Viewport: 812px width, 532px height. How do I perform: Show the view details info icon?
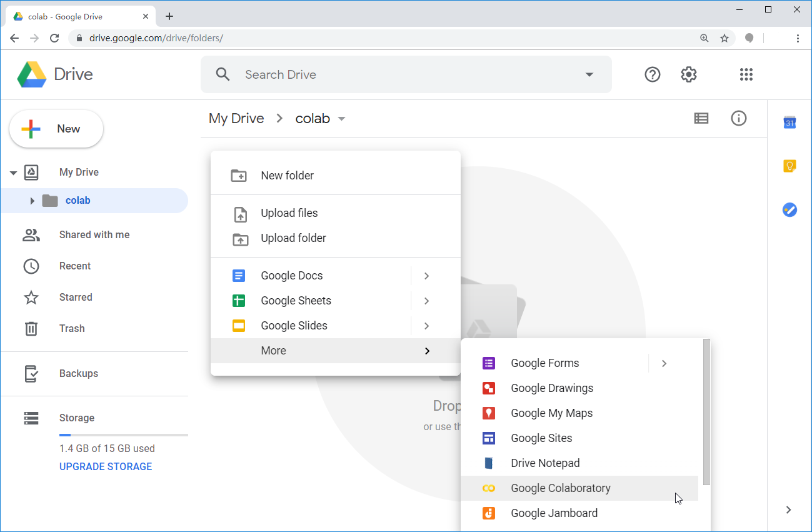739,118
